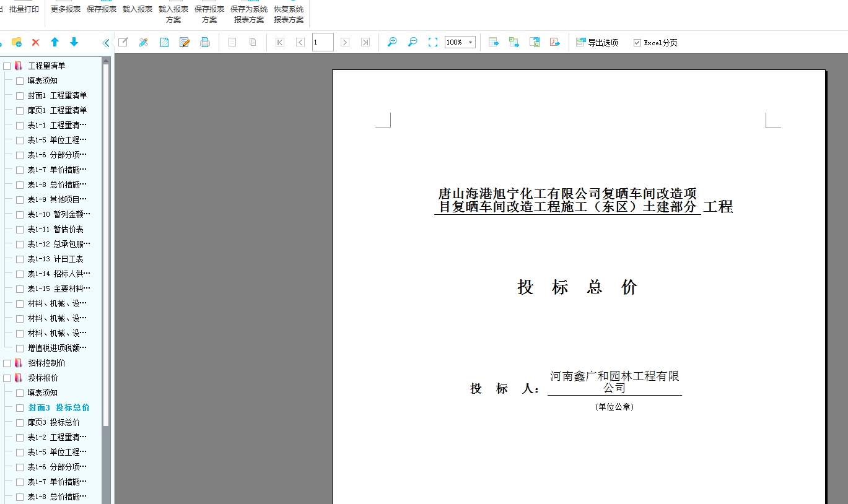Tick the checkbox beside 扉页1 工程量清单

[x=20, y=110]
